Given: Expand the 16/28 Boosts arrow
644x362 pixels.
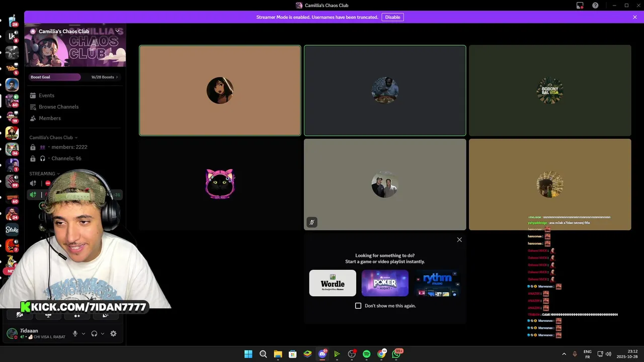Looking at the screenshot, I should point(117,77).
